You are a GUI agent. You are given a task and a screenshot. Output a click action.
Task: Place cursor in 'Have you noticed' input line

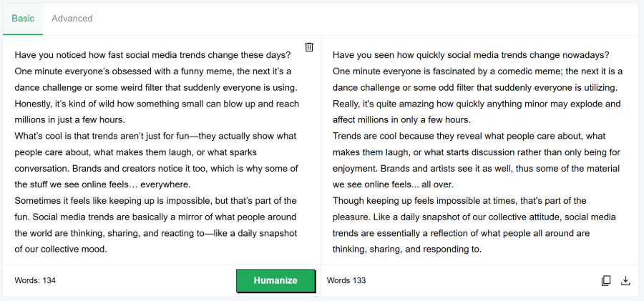tap(152, 55)
